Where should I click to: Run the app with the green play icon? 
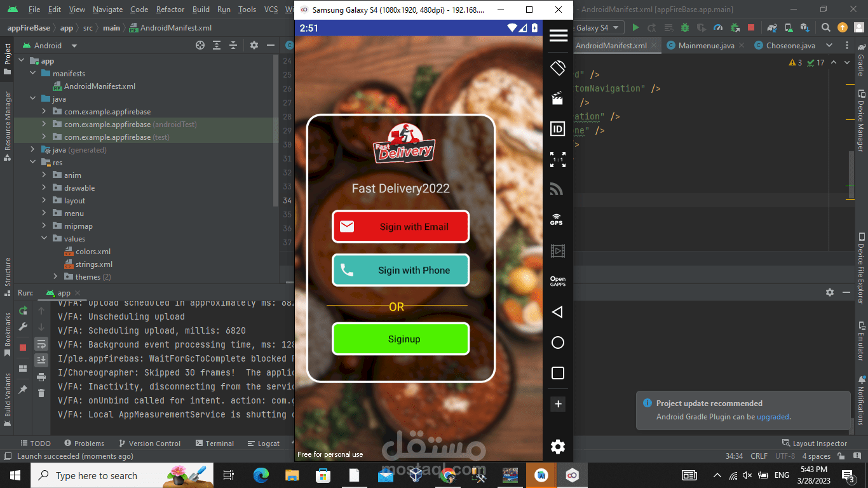pyautogui.click(x=635, y=27)
